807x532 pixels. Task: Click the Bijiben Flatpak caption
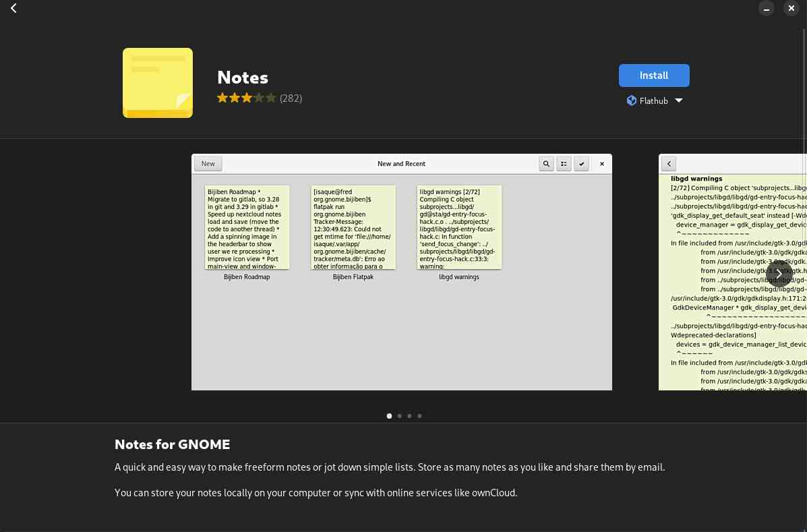353,277
